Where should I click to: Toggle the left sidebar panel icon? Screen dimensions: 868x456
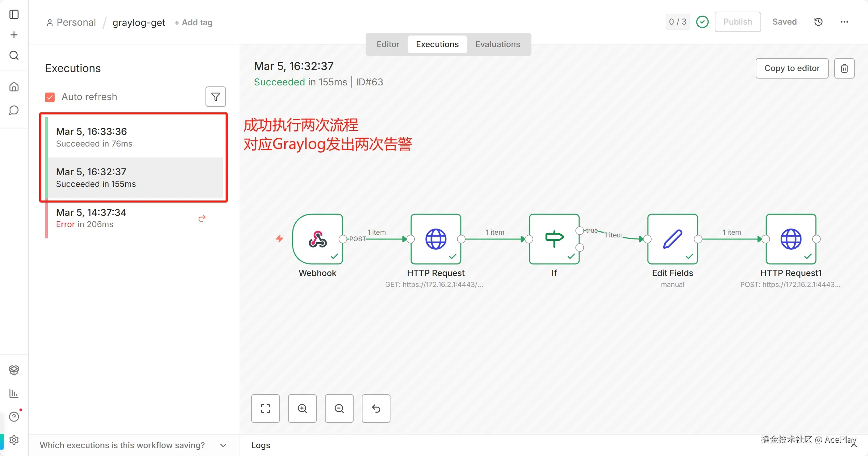14,14
